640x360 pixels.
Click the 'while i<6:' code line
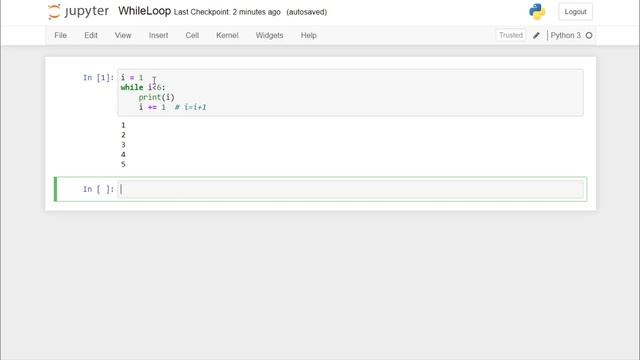(x=143, y=87)
